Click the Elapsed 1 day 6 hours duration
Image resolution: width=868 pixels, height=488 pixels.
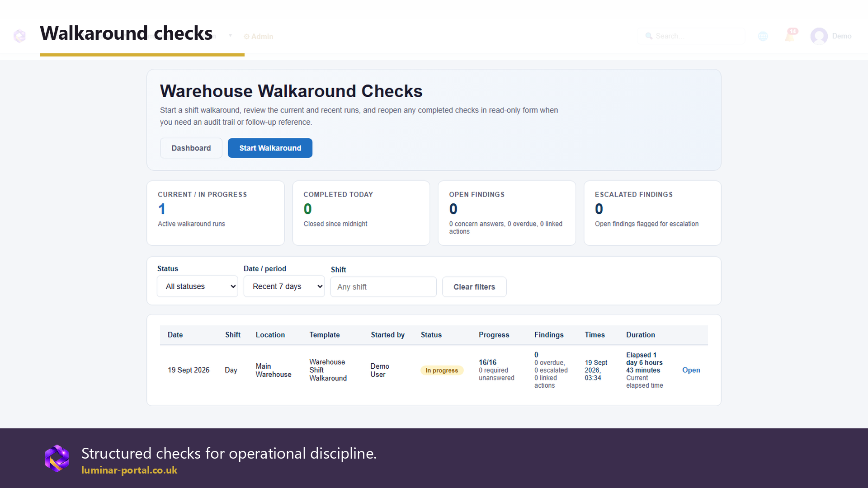coord(644,362)
